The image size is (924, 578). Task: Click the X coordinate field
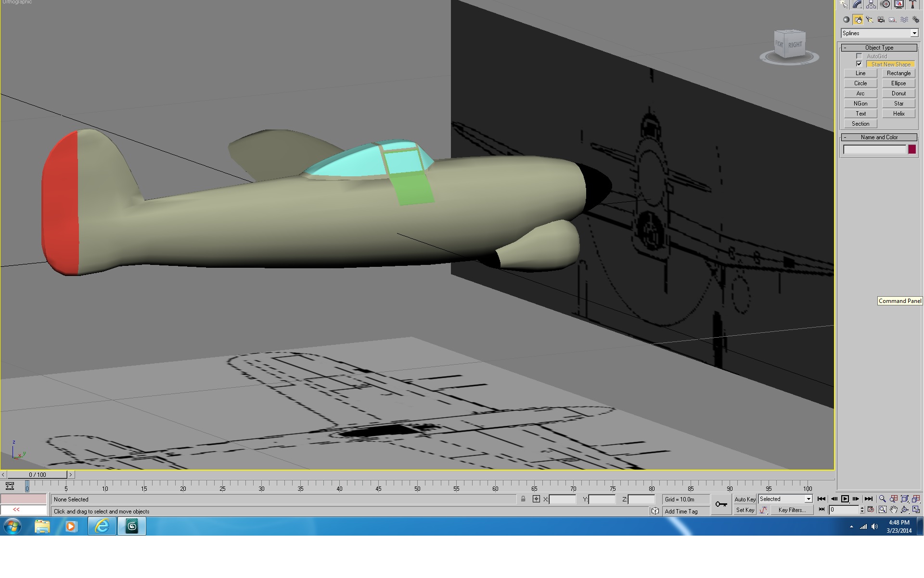click(562, 499)
